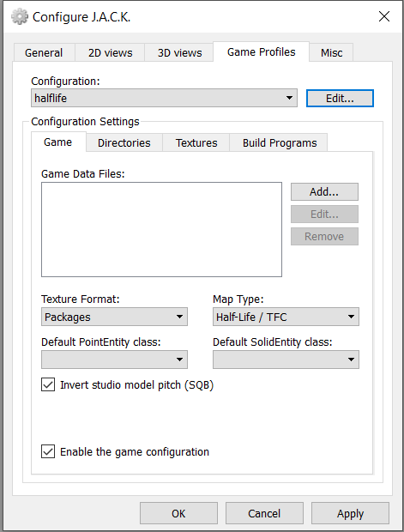Confirm settings with OK button

click(178, 513)
